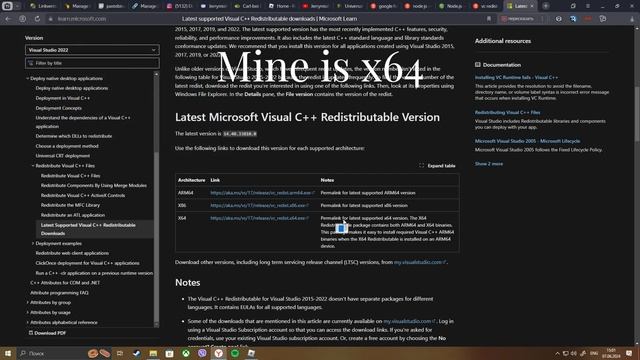
Task: Open File Explorer from the taskbar
Action: click(153, 353)
